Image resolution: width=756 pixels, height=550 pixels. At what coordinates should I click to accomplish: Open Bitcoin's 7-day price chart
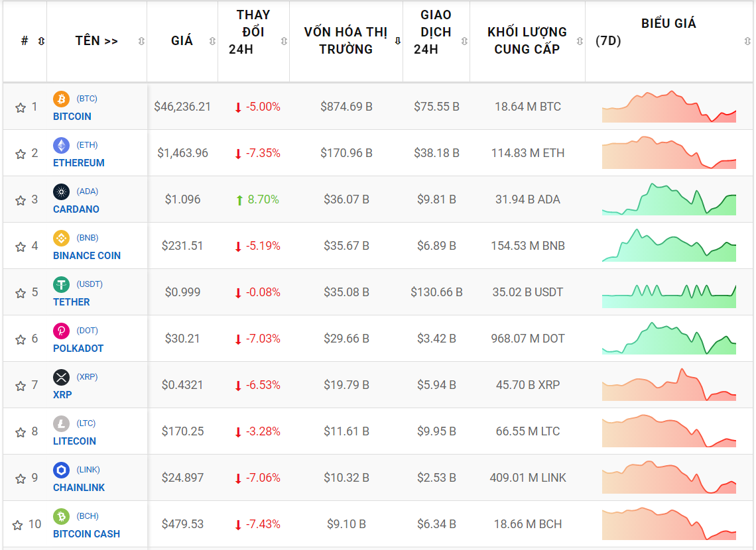668,107
